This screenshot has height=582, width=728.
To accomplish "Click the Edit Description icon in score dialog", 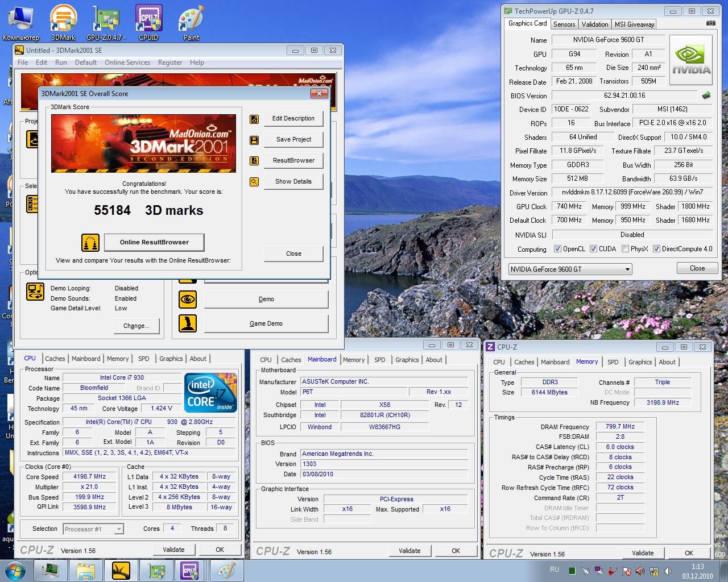I will 254,119.
